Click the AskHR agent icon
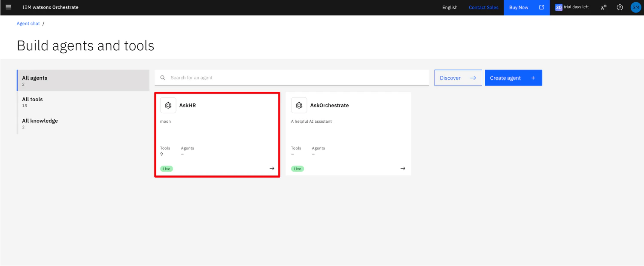The height and width of the screenshot is (266, 644). pyautogui.click(x=168, y=105)
